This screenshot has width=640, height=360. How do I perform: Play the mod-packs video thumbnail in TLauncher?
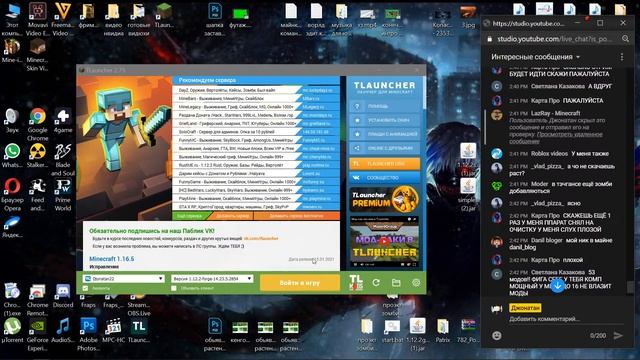384,242
